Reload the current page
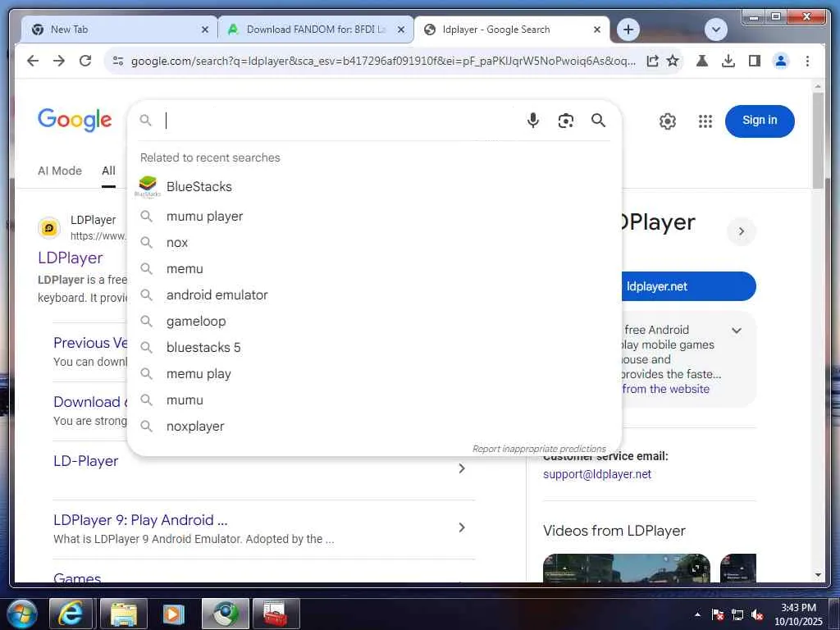 85,61
